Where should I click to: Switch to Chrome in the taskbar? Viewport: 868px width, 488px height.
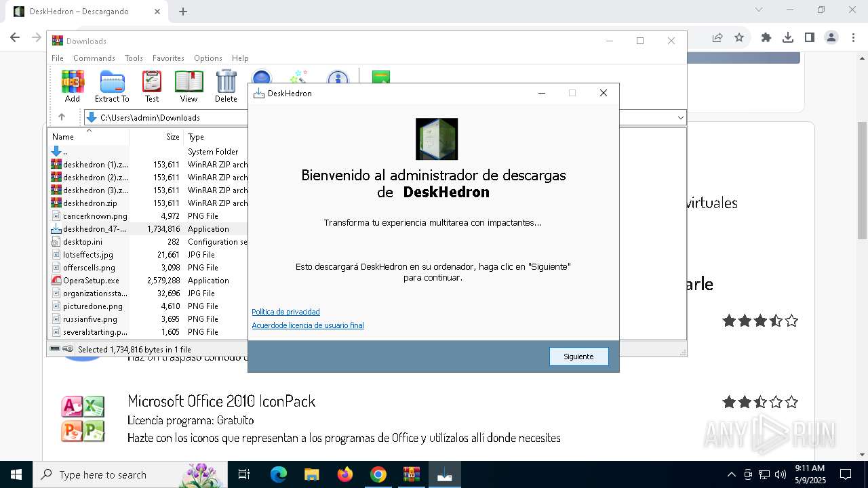pyautogui.click(x=378, y=474)
